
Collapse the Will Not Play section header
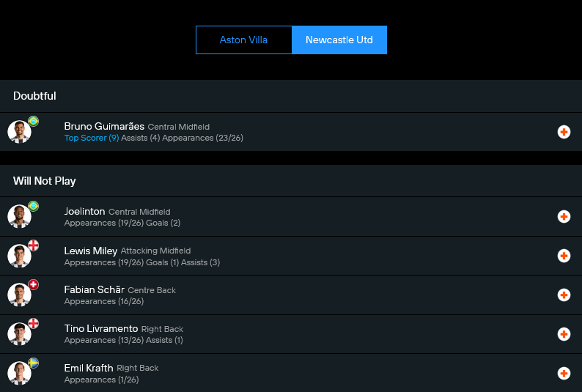[44, 181]
